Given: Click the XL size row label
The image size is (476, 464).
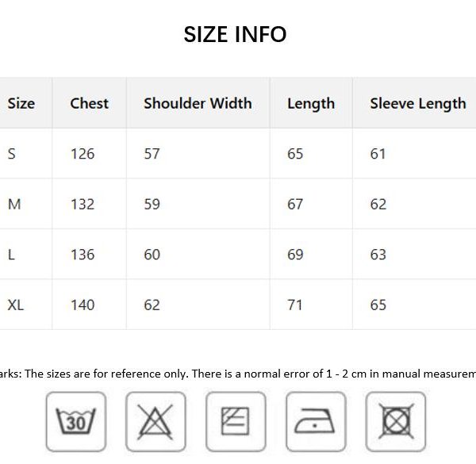Looking at the screenshot, I should click(16, 305).
